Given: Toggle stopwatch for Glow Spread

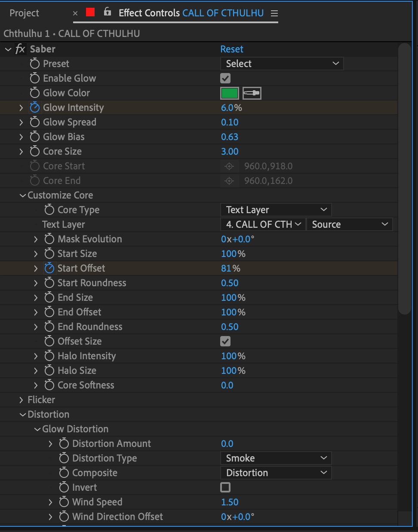Looking at the screenshot, I should pos(35,122).
